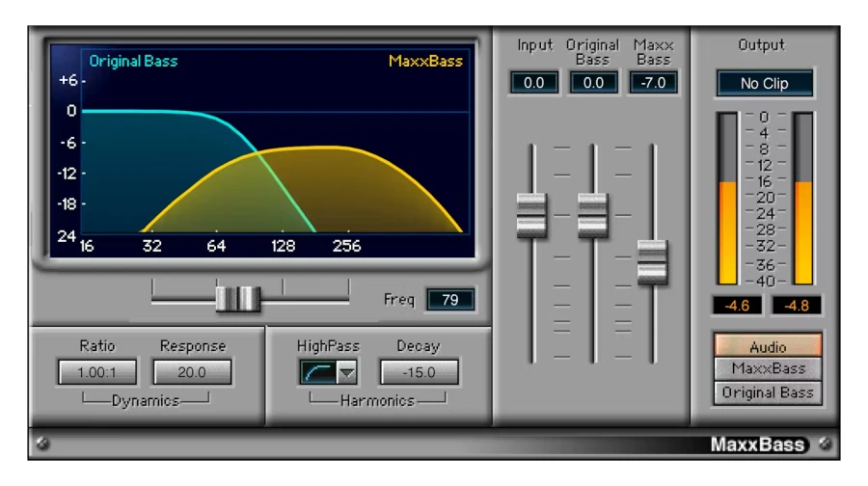This screenshot has width=868, height=486.
Task: Click the 64 frequency axis label
Action: tap(216, 246)
